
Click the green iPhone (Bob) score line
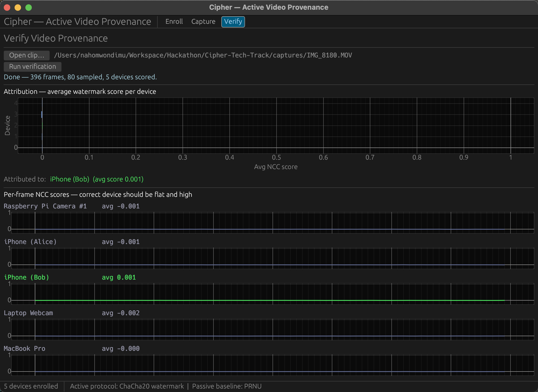point(270,300)
